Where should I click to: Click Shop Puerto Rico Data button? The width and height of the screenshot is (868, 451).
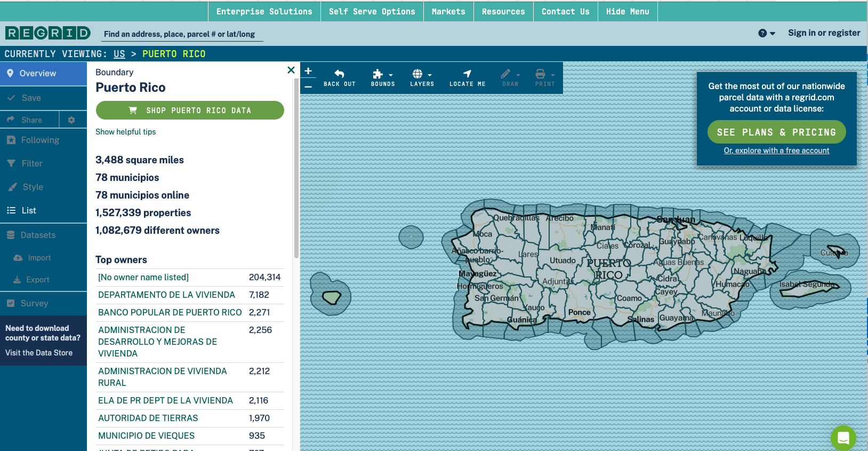tap(190, 110)
